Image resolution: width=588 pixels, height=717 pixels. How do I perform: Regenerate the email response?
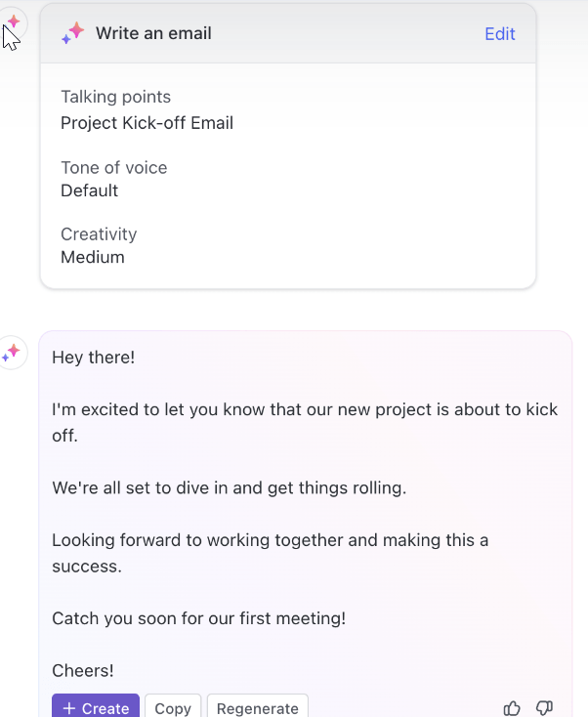coord(258,707)
